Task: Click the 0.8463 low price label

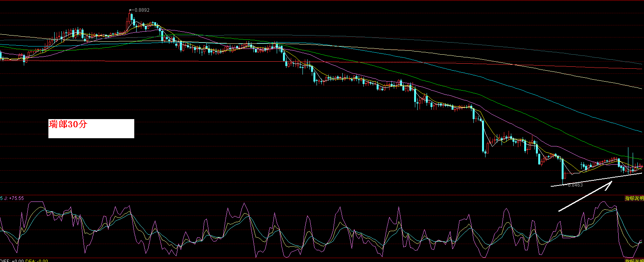Action: click(575, 185)
